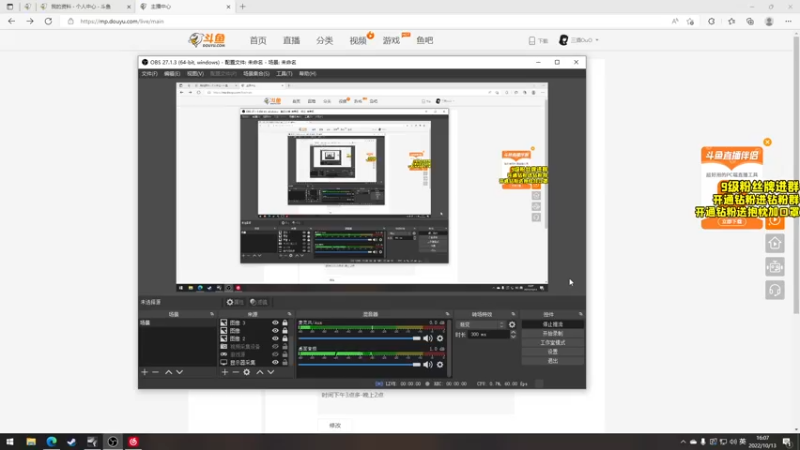Unlock the 图像 3 source

(285, 323)
